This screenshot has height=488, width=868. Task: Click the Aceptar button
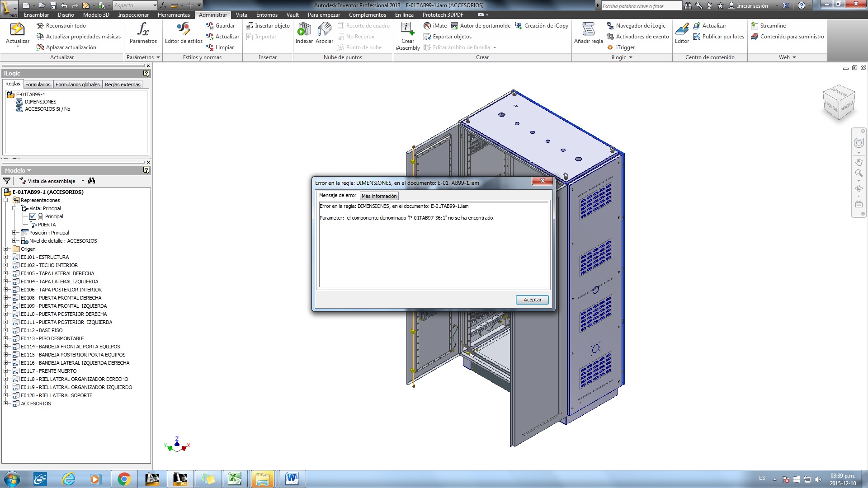(x=532, y=300)
